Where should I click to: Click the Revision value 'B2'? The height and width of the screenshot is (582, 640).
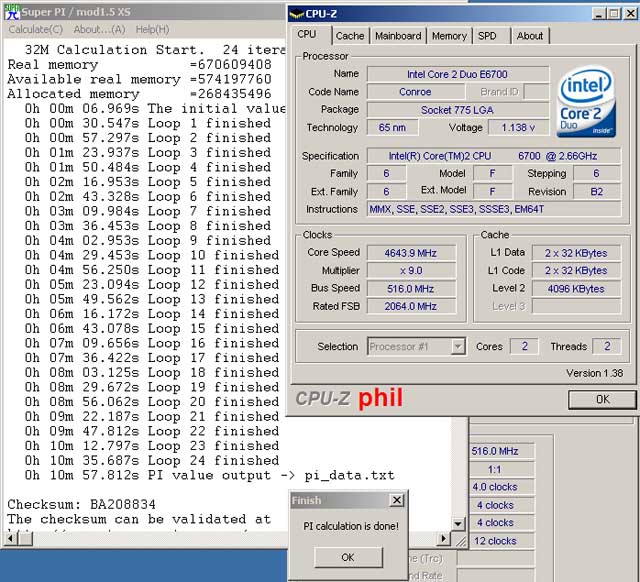point(597,191)
